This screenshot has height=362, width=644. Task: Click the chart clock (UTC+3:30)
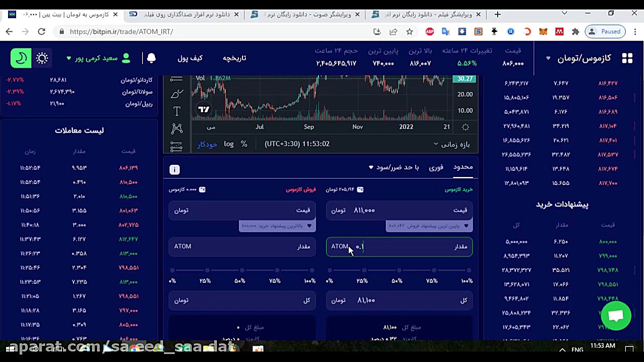[x=297, y=144]
